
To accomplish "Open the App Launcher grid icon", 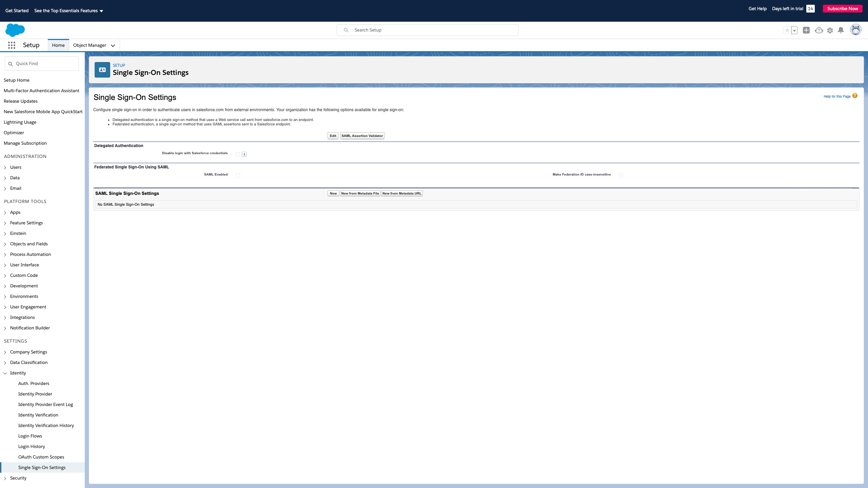I will pyautogui.click(x=12, y=45).
